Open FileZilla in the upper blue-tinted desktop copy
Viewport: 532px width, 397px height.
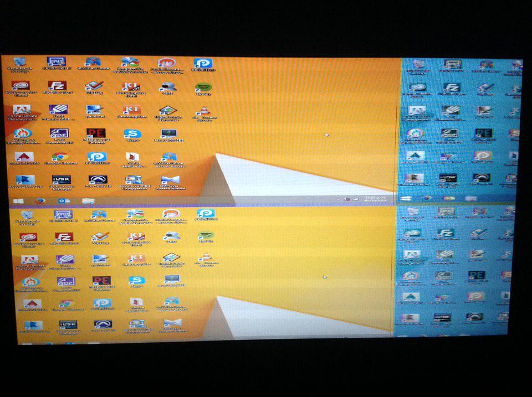[452, 88]
